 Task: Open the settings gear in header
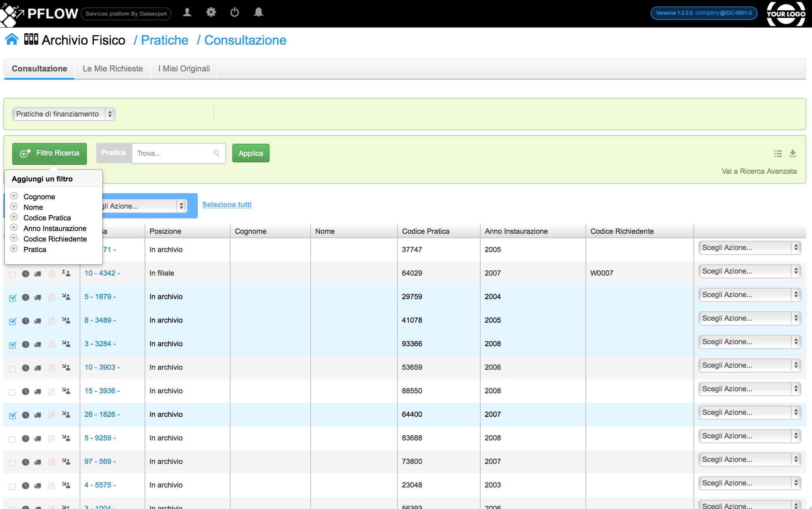tap(211, 13)
